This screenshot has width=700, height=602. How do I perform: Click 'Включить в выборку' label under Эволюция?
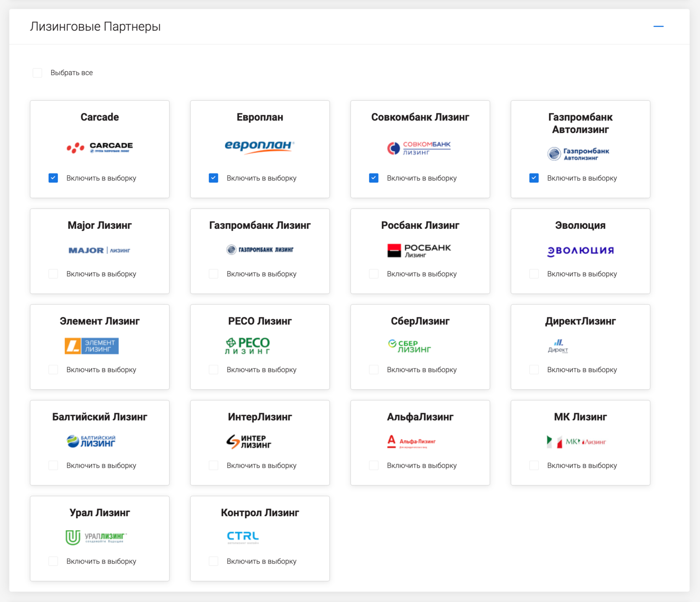(582, 274)
